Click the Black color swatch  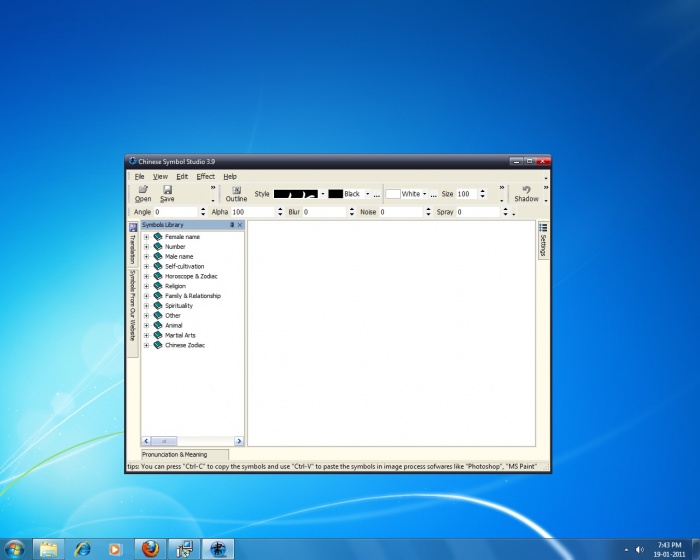click(x=335, y=194)
